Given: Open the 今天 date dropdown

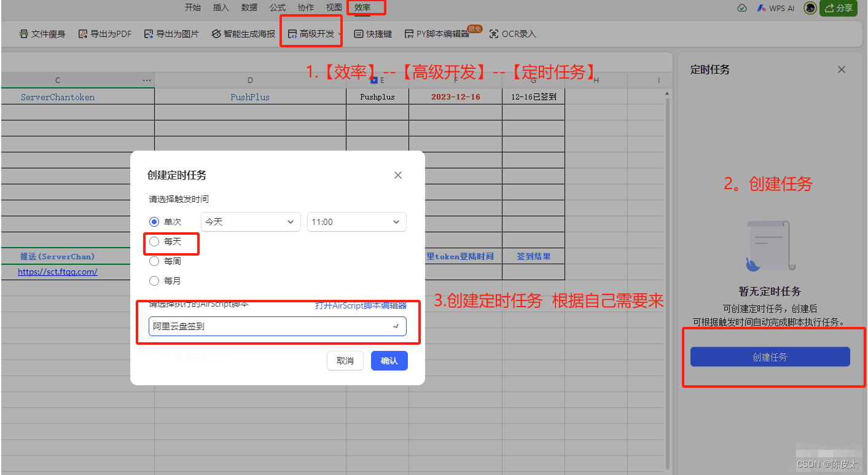Looking at the screenshot, I should click(x=251, y=222).
